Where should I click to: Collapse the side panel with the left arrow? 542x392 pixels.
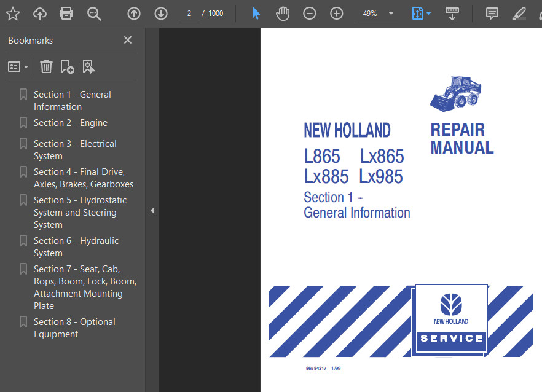(152, 210)
